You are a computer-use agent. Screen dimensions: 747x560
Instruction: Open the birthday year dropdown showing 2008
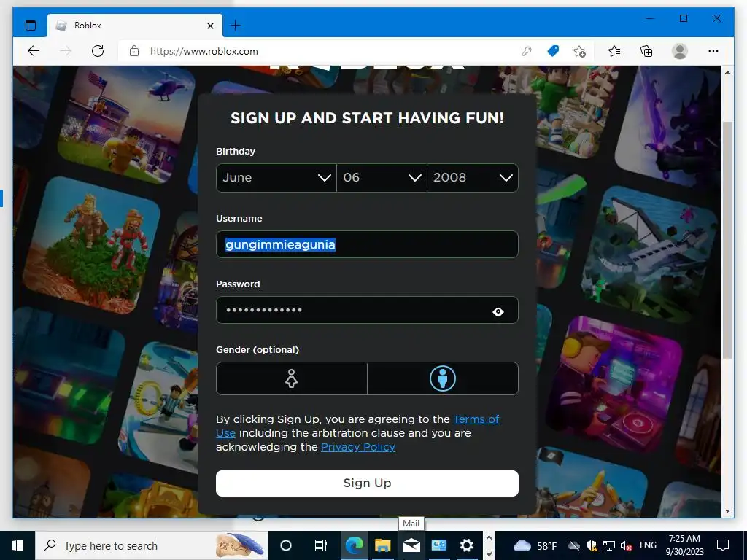pos(473,178)
